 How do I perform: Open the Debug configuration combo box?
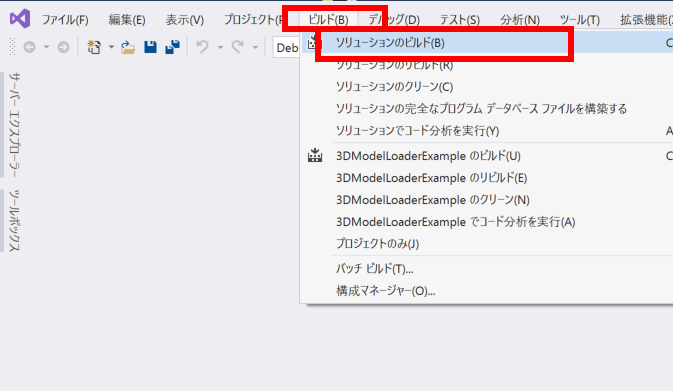[x=287, y=47]
